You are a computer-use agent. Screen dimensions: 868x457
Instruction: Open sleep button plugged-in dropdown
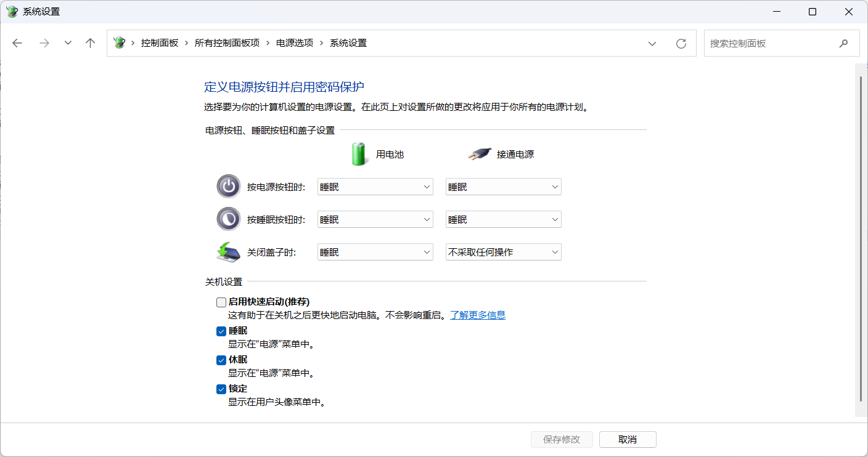point(503,219)
